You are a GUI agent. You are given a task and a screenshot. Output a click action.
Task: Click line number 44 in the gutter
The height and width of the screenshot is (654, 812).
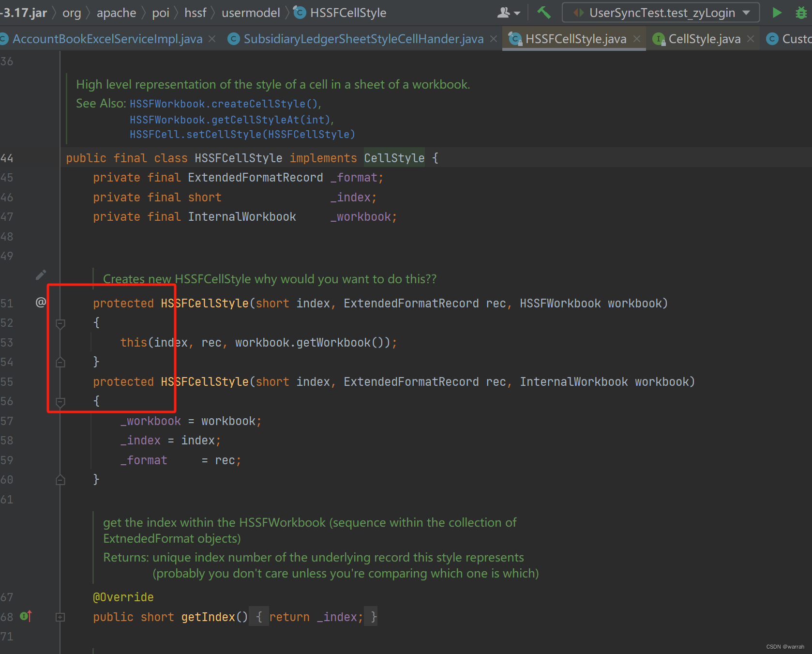[7, 158]
